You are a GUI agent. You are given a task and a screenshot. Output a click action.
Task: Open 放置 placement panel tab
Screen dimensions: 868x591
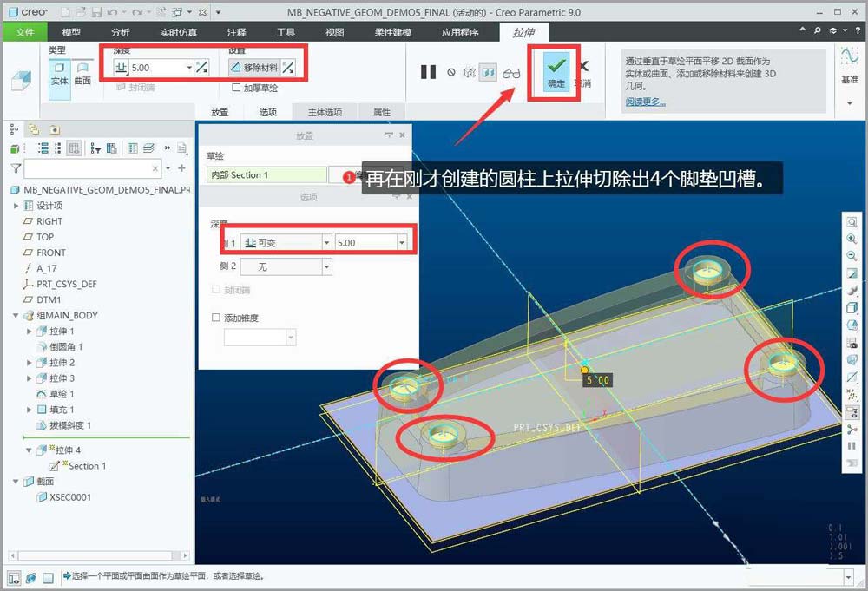(220, 112)
